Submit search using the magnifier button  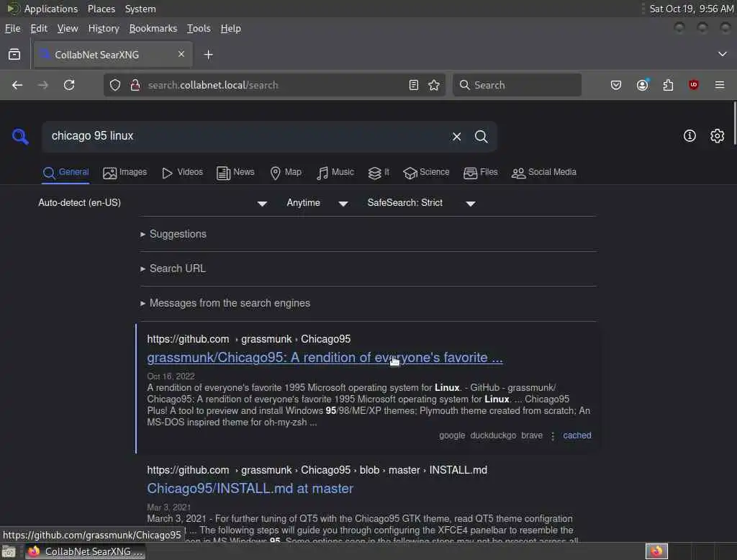pos(481,136)
